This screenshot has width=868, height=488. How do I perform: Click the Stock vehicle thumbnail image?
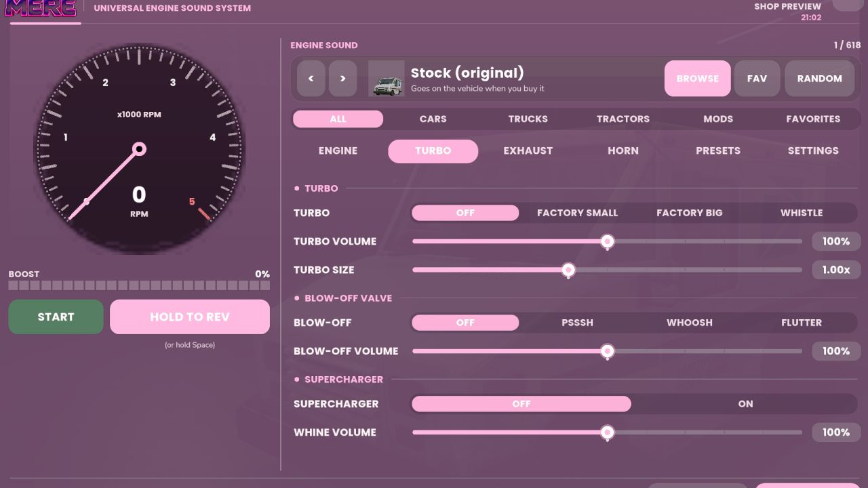(x=386, y=79)
